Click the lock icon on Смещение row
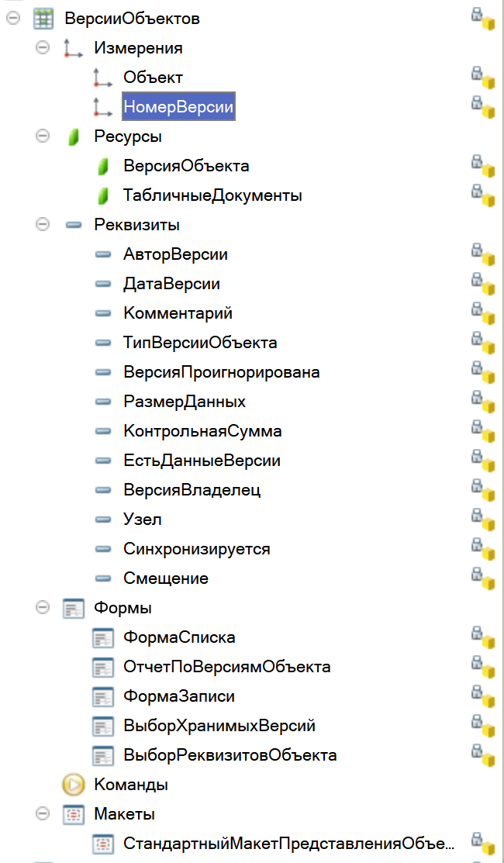 click(x=477, y=573)
